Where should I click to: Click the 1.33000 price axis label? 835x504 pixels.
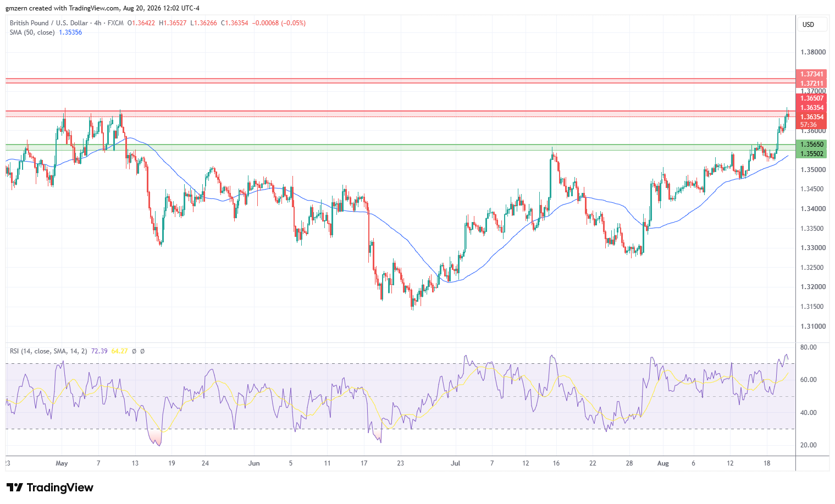coord(813,248)
